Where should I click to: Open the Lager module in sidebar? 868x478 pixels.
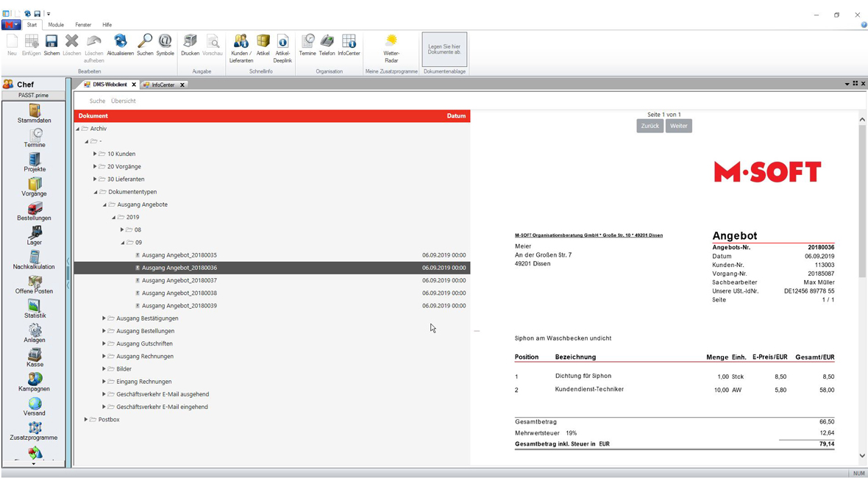click(x=35, y=235)
